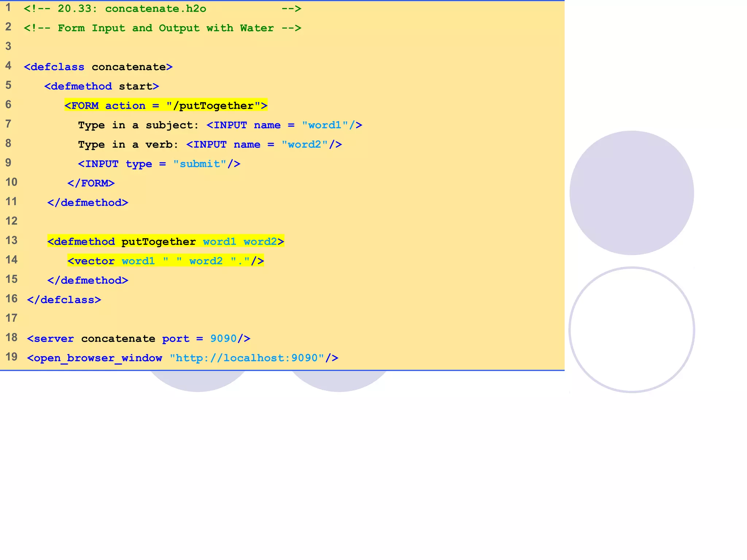Image resolution: width=747 pixels, height=560 pixels.
Task: Click the closing /defclass tag
Action: [64, 300]
